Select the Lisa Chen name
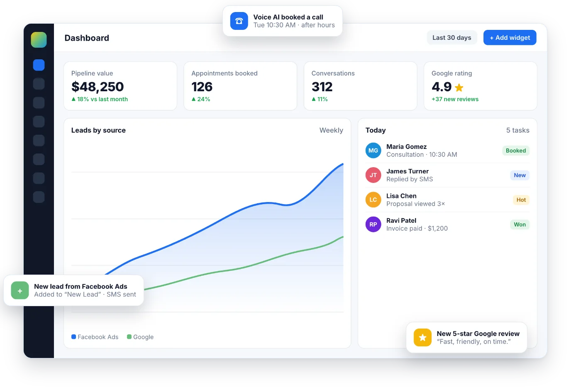Screen dimensions: 581x392 [x=401, y=196]
